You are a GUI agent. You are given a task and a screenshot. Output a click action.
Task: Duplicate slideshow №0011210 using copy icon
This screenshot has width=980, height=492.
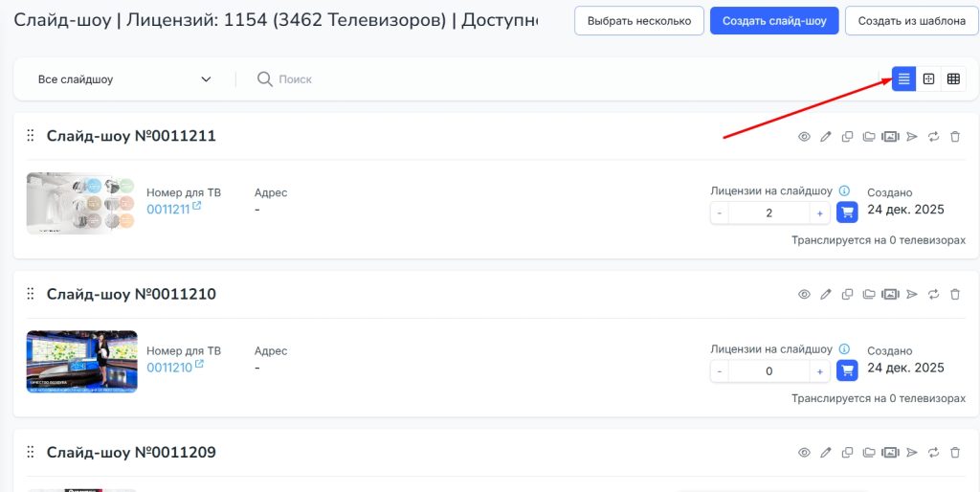(848, 295)
